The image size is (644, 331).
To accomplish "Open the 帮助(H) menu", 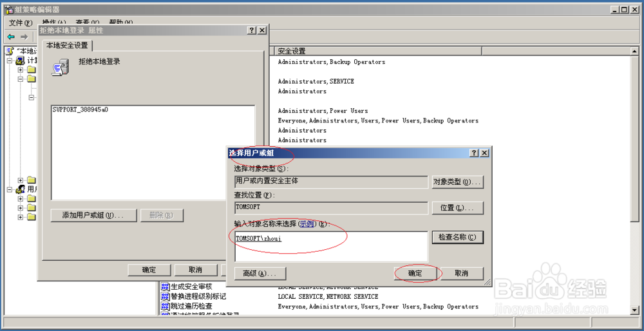I will pyautogui.click(x=121, y=23).
